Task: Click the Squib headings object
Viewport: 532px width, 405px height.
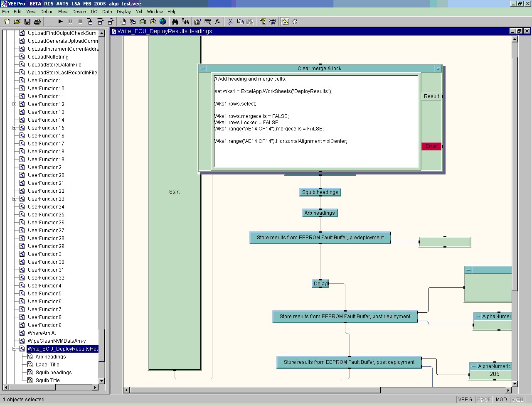Action: 320,192
